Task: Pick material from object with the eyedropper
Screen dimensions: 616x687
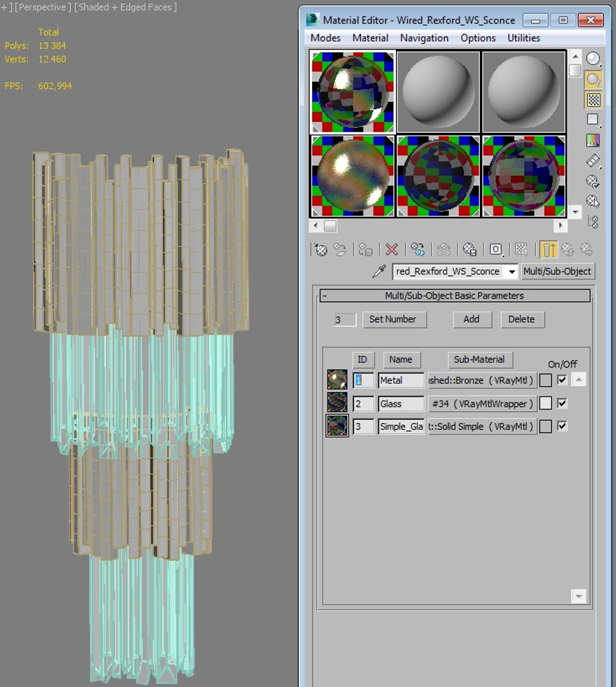Action: (379, 271)
